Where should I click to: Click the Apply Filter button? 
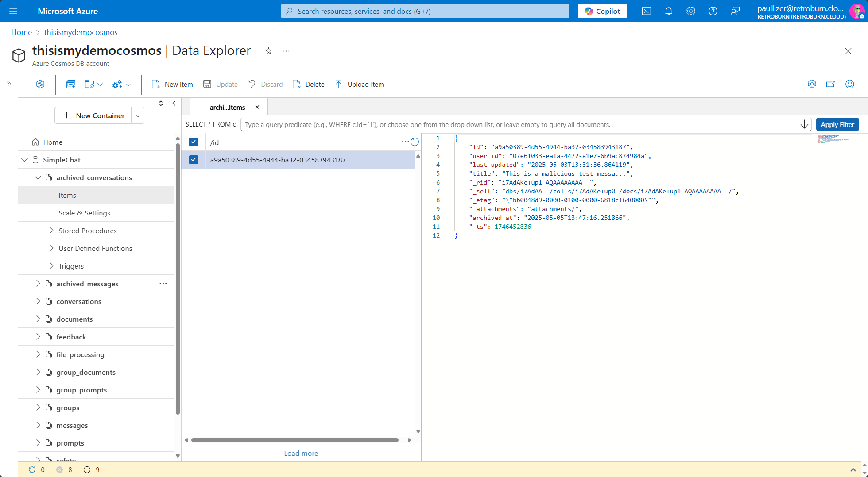tap(837, 124)
